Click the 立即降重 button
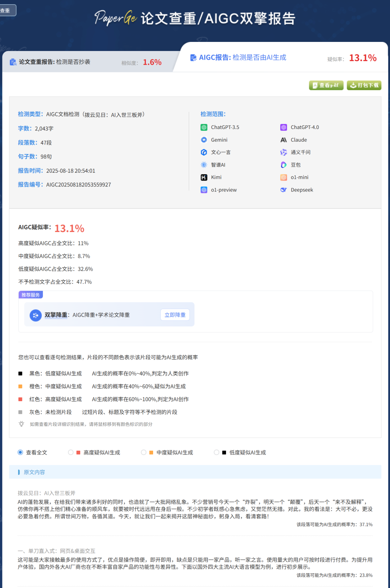The height and width of the screenshot is (588, 390). (175, 315)
